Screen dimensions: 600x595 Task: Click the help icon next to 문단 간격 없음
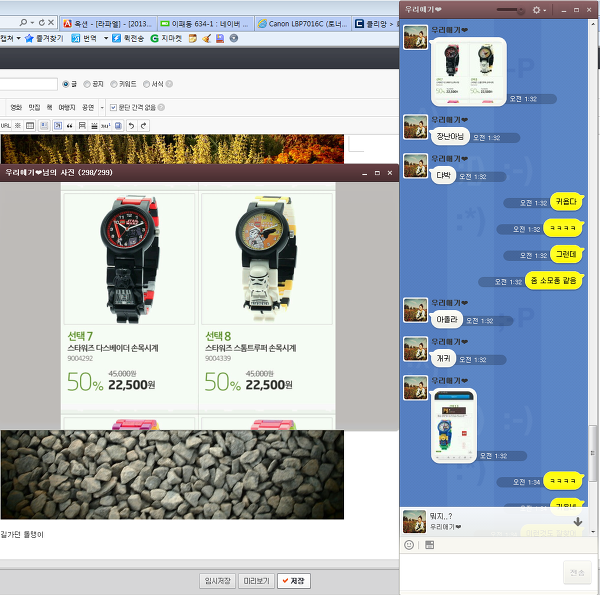(161, 108)
